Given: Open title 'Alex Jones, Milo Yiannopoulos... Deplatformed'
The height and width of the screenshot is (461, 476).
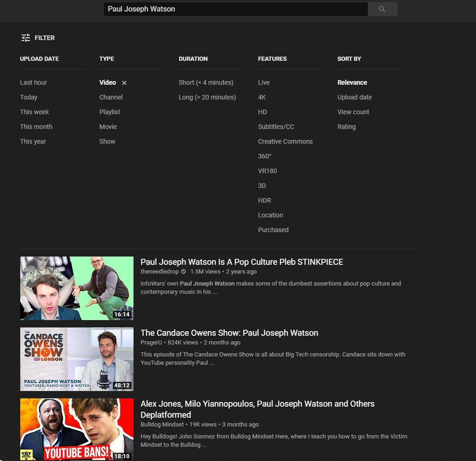Looking at the screenshot, I should [257, 409].
